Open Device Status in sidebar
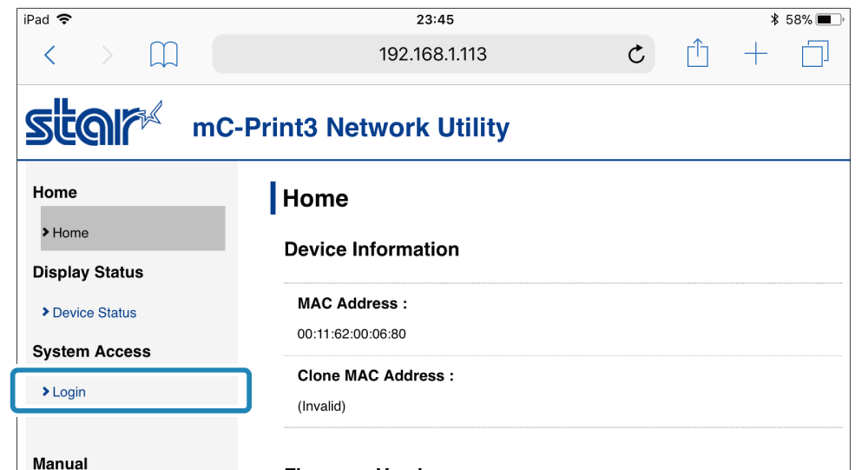Image resolution: width=868 pixels, height=470 pixels. 94,313
